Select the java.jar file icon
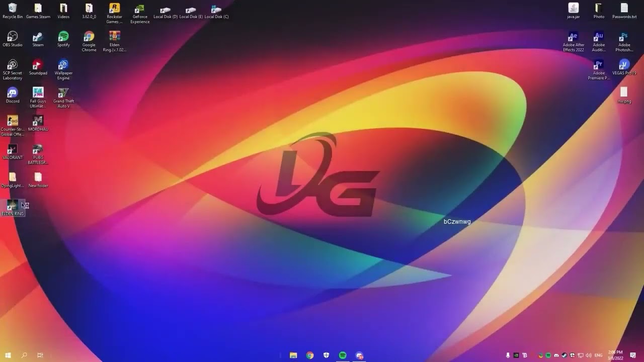Screen dimensions: 644x362 coord(574,11)
